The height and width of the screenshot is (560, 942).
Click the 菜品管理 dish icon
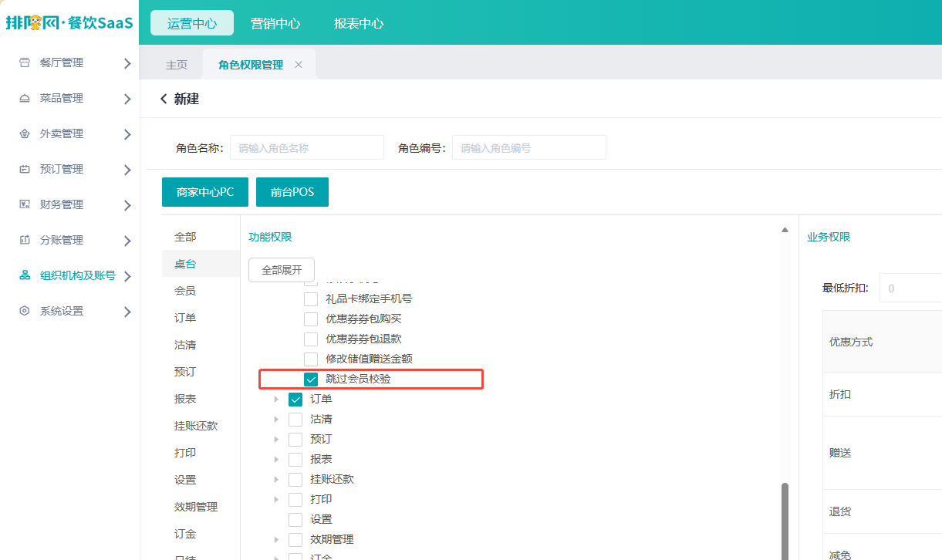25,98
